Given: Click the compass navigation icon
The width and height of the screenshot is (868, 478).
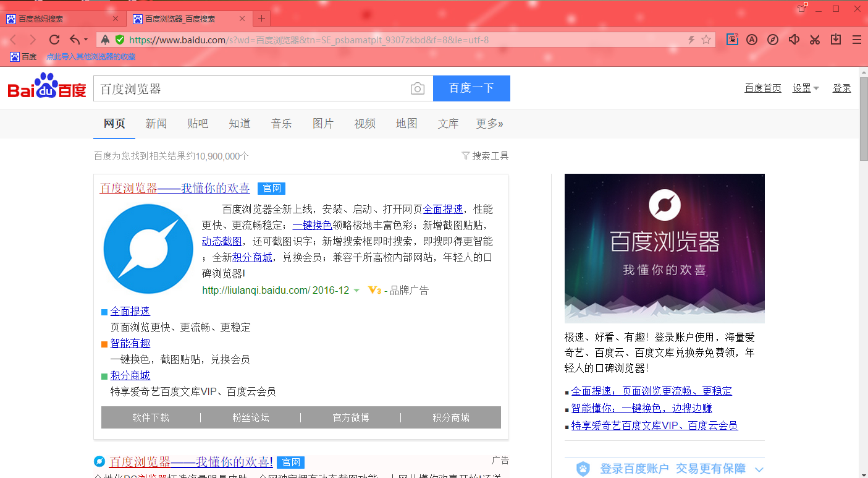Looking at the screenshot, I should [x=773, y=40].
